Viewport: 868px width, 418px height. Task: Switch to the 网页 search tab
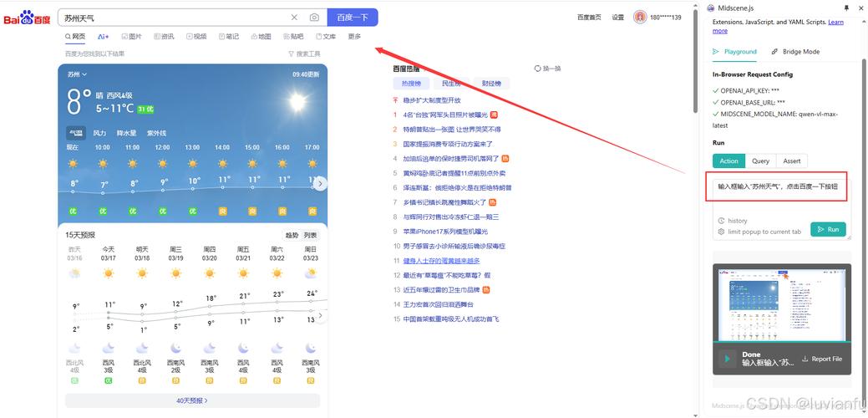point(74,37)
